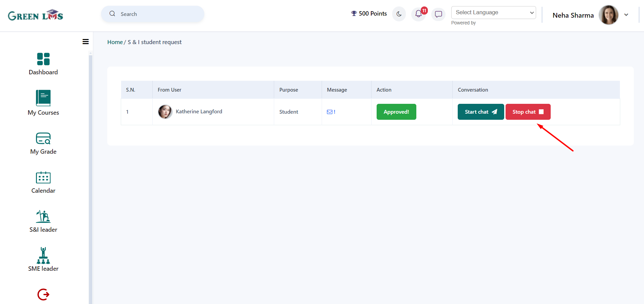Open S&I leader sidebar icon

click(43, 216)
